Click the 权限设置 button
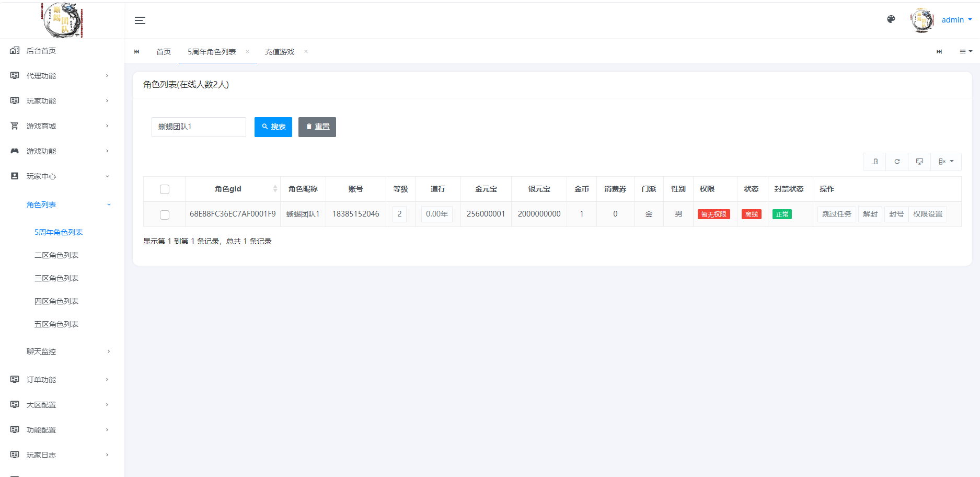This screenshot has width=980, height=477. (927, 214)
